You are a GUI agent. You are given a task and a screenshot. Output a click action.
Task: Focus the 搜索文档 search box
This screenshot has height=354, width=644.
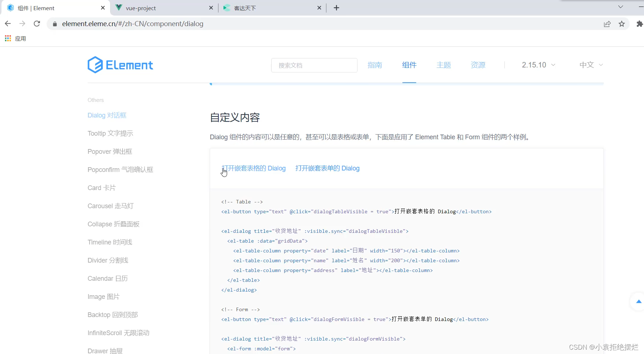pos(314,65)
